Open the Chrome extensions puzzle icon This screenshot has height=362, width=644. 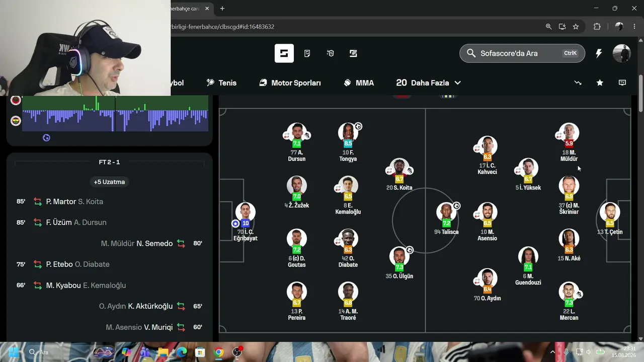tap(597, 27)
